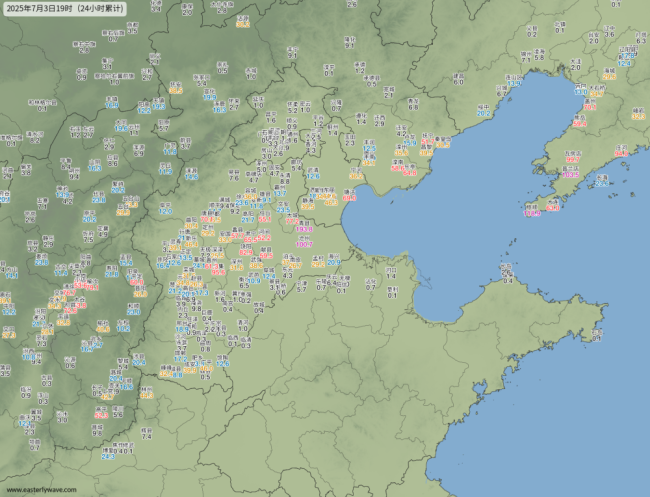Click the orange 44.3 rainfall value
The image size is (650, 497).
pos(147,396)
